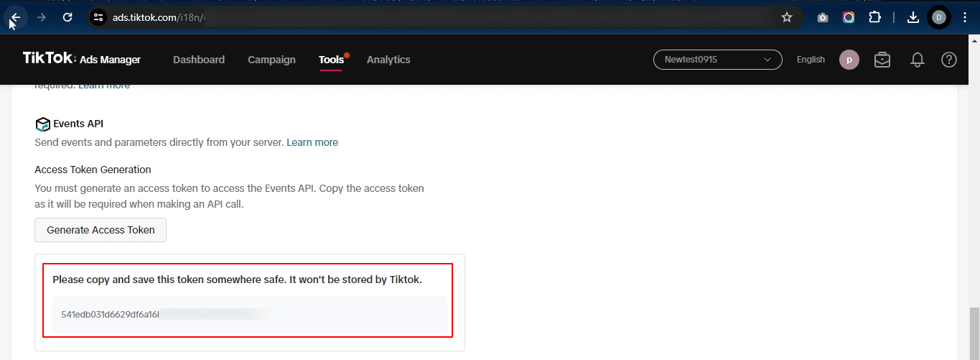Expand the Newtest0915 account dropdown

[x=717, y=60]
